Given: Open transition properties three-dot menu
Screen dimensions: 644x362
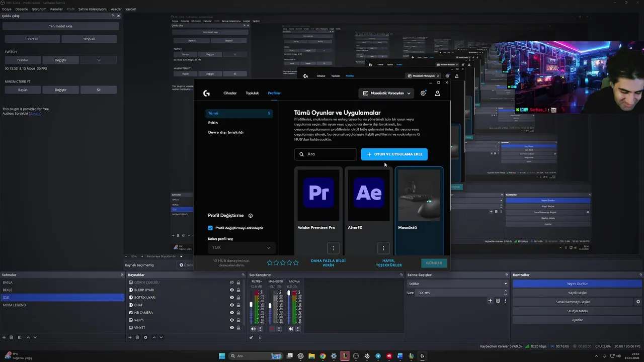Looking at the screenshot, I should [x=505, y=301].
